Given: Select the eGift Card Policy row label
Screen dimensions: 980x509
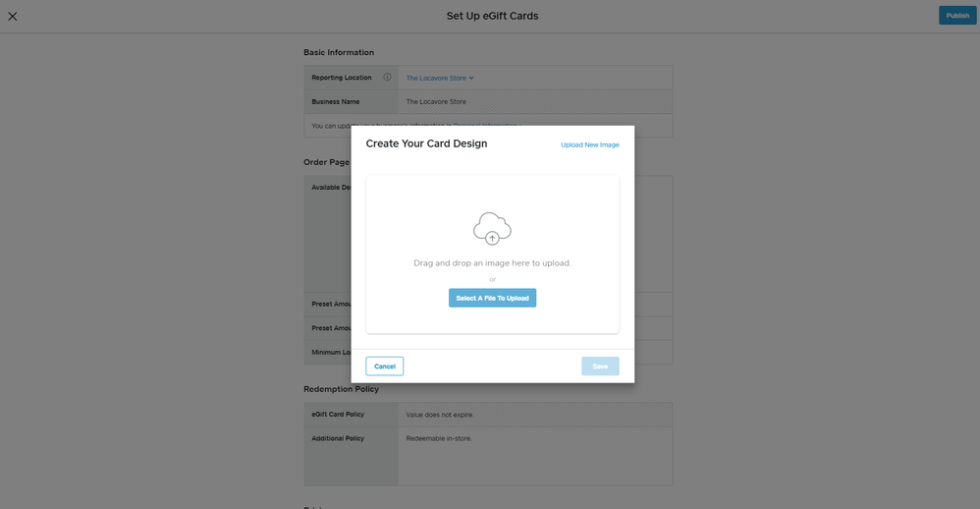Looking at the screenshot, I should 338,415.
